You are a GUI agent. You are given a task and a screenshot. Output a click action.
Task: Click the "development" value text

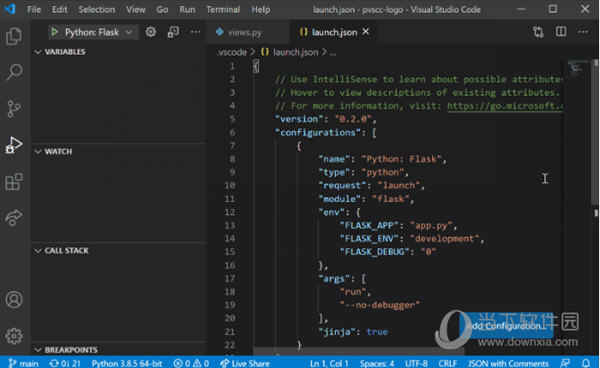click(444, 239)
